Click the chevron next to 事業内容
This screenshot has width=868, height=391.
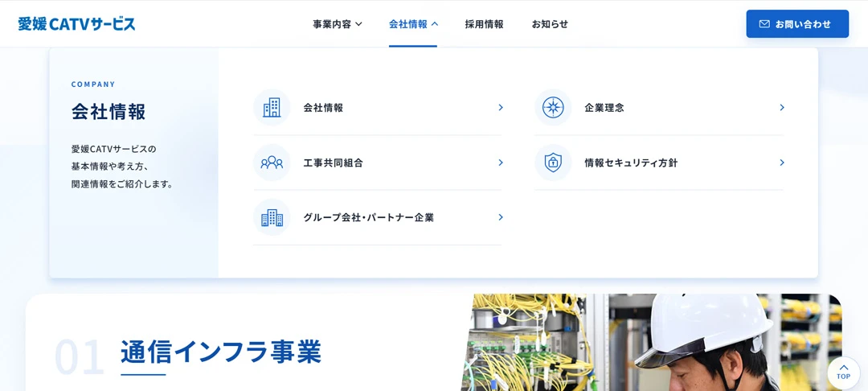[358, 24]
